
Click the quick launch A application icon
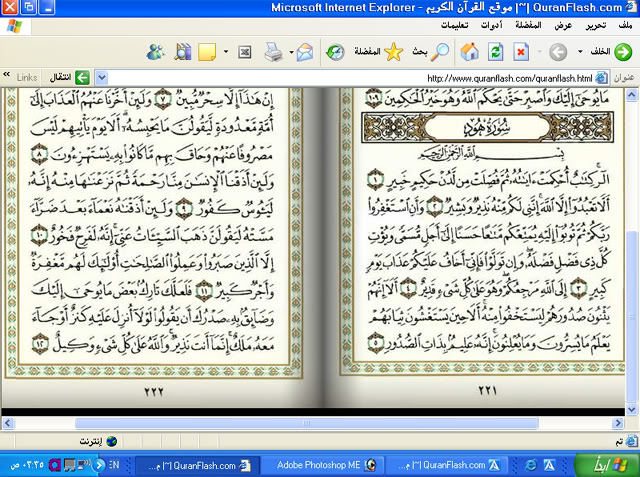tap(549, 465)
